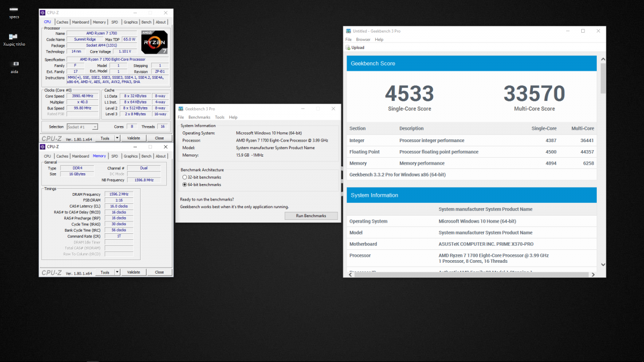The image size is (644, 362).
Task: Click the down arrow of the Geekbench results scrollbar
Action: (x=603, y=264)
